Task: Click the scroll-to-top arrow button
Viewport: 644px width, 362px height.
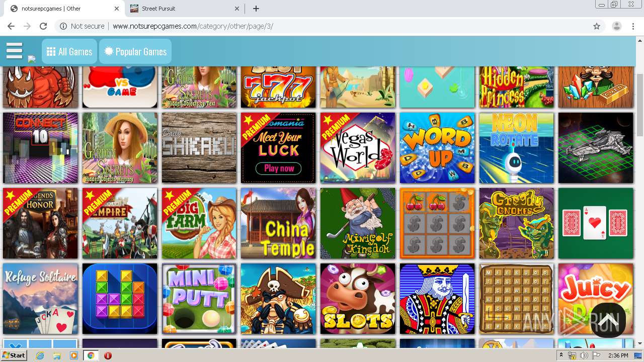Action: tap(608, 320)
